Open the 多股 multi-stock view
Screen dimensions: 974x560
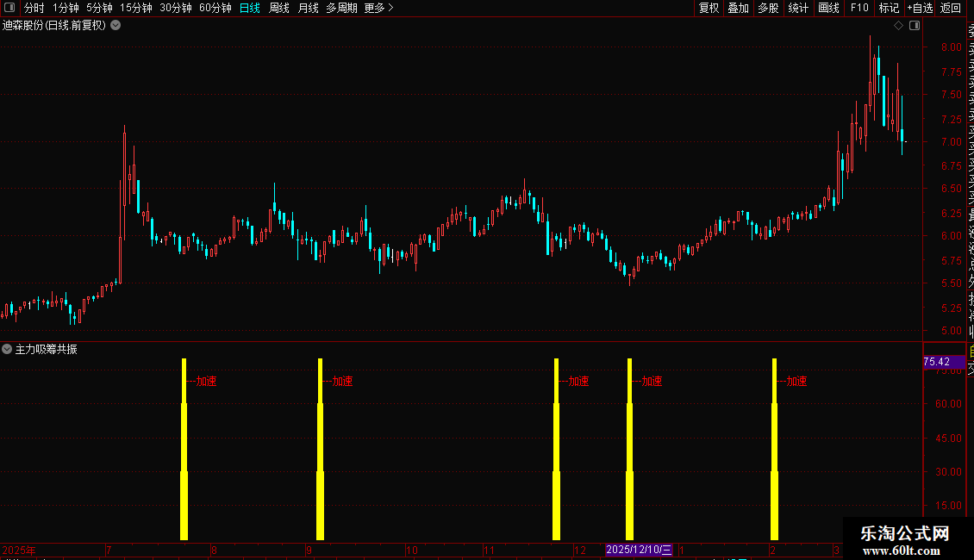pyautogui.click(x=768, y=8)
